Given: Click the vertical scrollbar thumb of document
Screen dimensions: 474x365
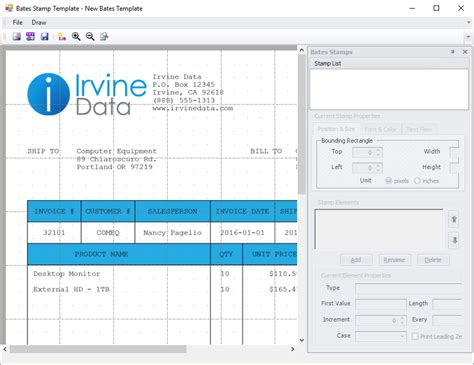Looking at the screenshot, I should 302,125.
